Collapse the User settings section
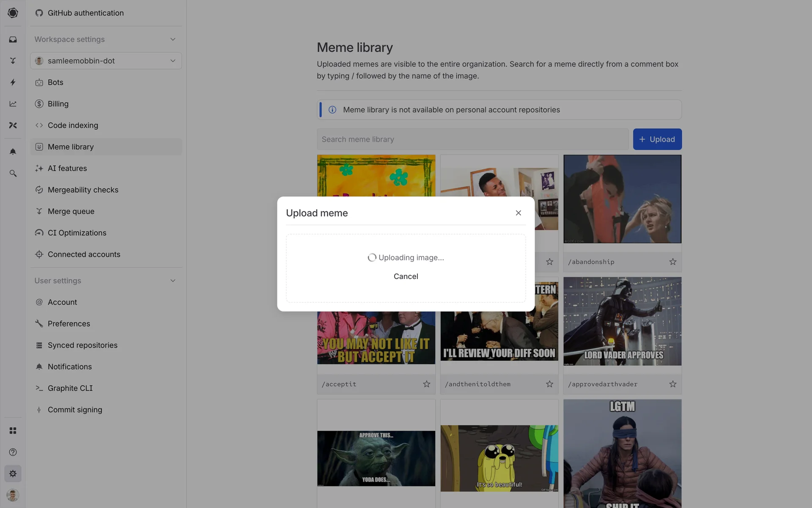 173,281
